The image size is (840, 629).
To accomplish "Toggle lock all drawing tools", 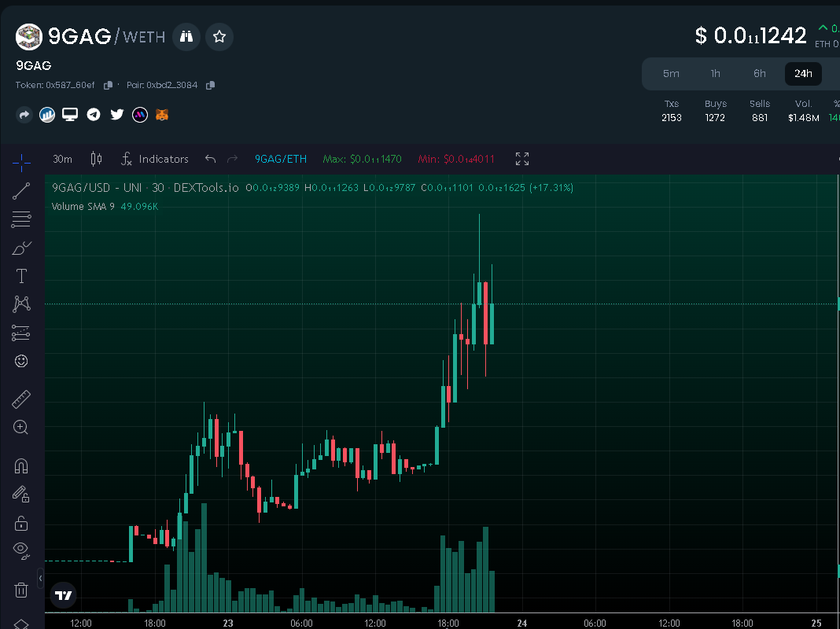I will click(x=21, y=523).
